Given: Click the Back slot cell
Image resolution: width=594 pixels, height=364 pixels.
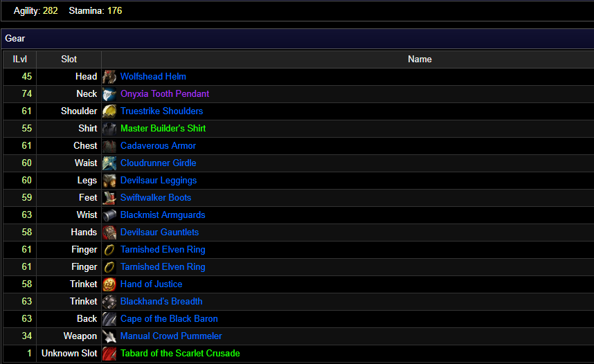Looking at the screenshot, I should (69, 319).
